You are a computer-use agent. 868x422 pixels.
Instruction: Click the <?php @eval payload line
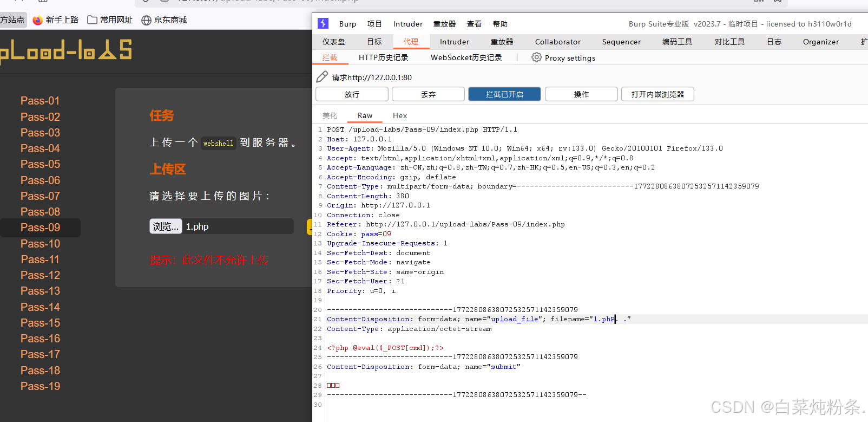[385, 348]
